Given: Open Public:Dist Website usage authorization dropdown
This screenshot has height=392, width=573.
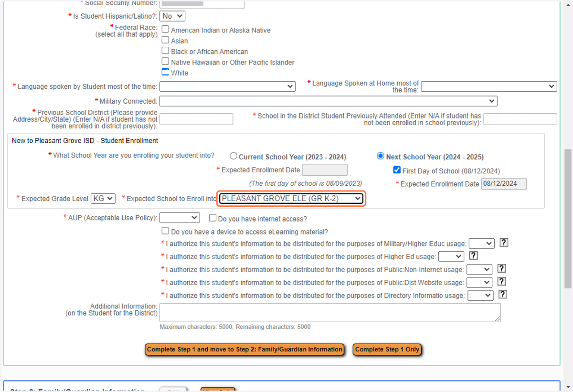Looking at the screenshot, I should pos(479,282).
